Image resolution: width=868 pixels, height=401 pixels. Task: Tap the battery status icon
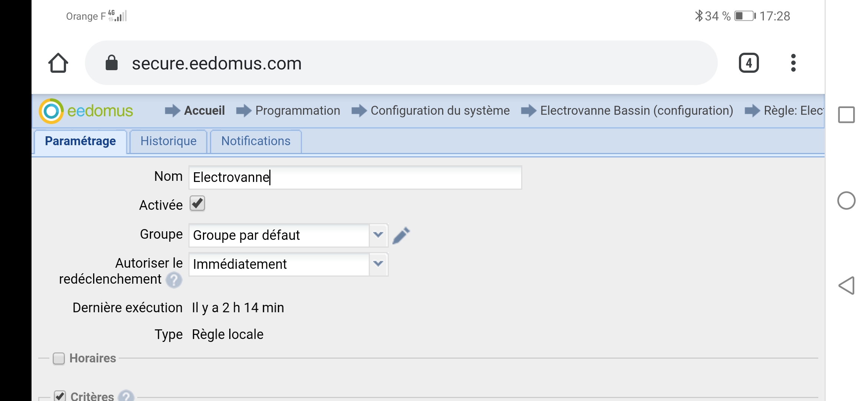click(745, 16)
